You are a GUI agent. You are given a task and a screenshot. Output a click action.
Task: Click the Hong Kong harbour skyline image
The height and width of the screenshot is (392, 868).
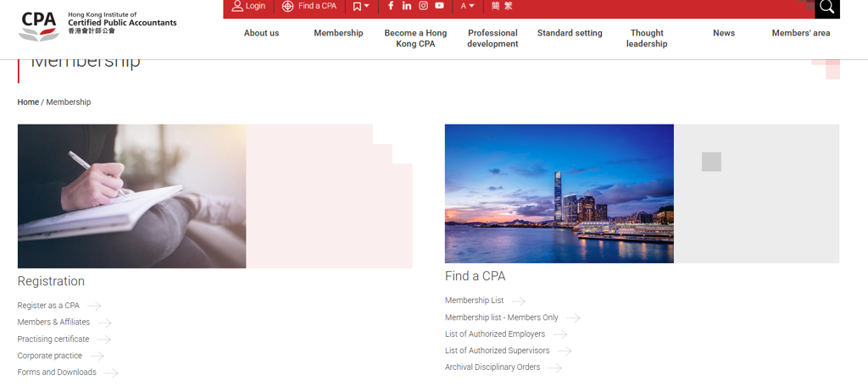click(x=559, y=194)
